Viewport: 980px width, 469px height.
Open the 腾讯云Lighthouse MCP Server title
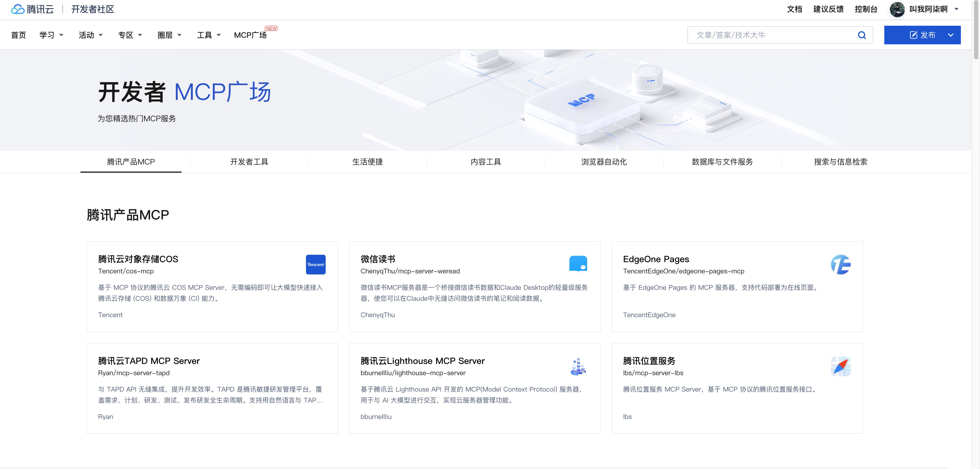[x=423, y=361]
